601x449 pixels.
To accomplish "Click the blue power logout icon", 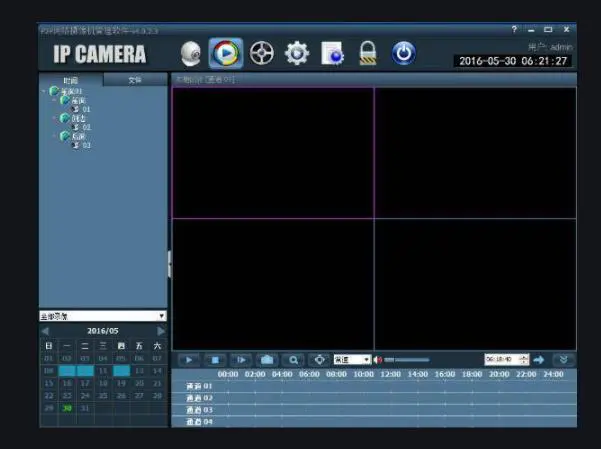I will 403,53.
